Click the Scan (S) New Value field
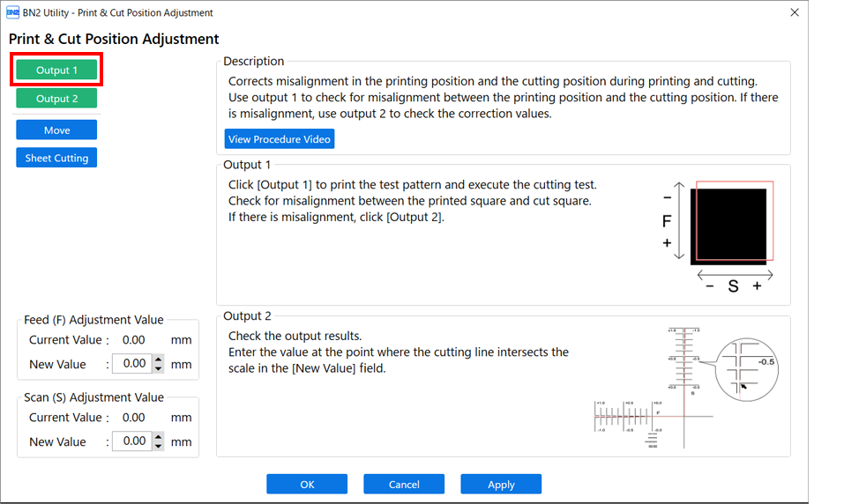 point(133,441)
